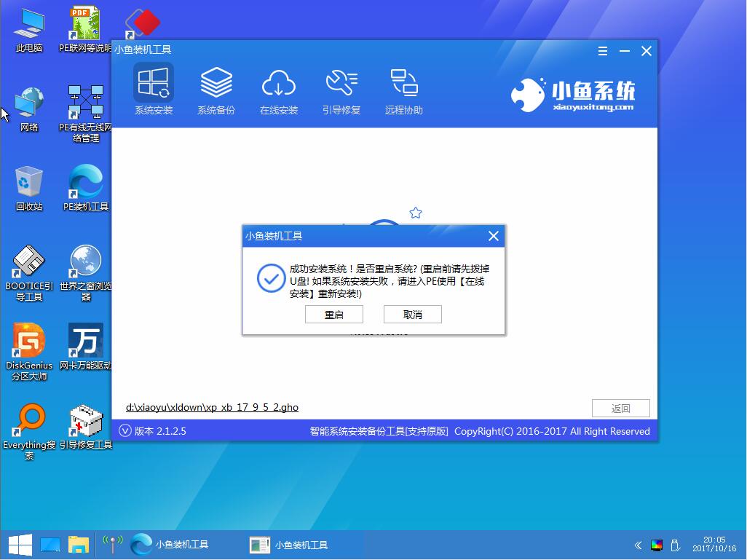Image resolution: width=747 pixels, height=560 pixels.
Task: Open the hamburger menu in the title bar
Action: click(x=602, y=51)
